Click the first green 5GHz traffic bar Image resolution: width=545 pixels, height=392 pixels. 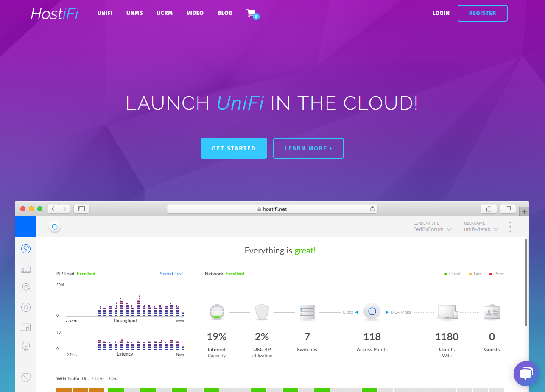(116, 389)
